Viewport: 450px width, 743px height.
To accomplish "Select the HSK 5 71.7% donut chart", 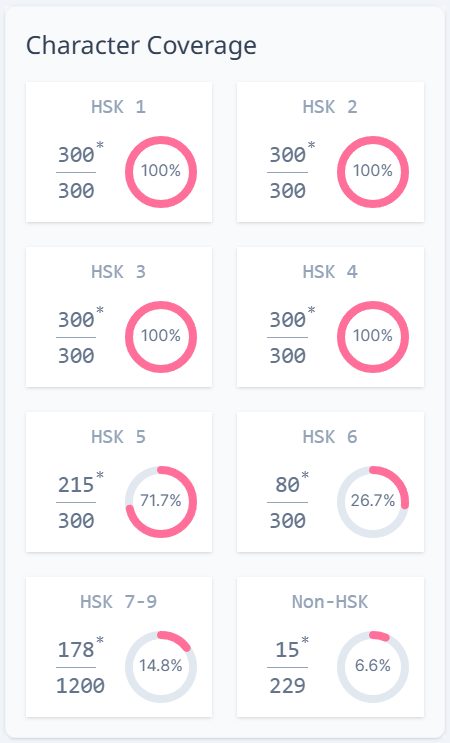I will (x=161, y=501).
